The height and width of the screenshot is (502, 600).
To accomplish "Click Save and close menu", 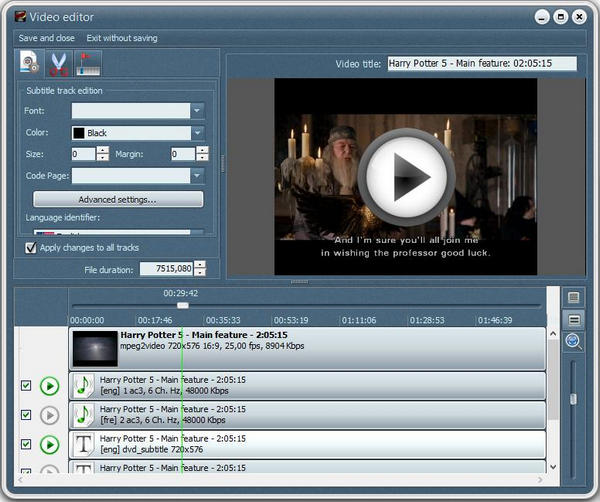I will [x=47, y=38].
